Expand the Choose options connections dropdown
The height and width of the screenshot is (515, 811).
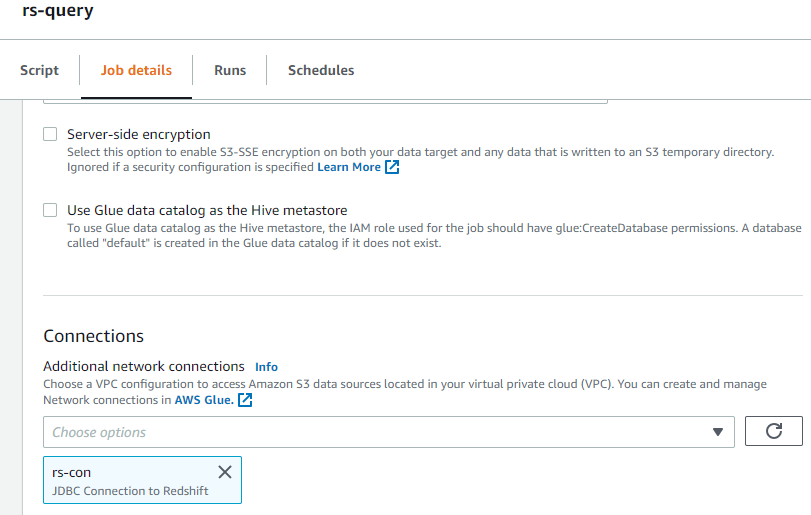(x=389, y=432)
